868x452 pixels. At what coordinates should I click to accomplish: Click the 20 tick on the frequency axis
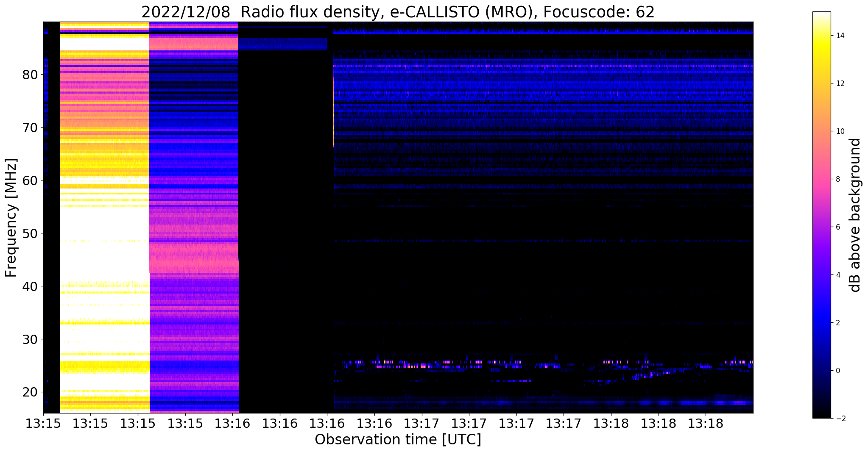[x=31, y=392]
